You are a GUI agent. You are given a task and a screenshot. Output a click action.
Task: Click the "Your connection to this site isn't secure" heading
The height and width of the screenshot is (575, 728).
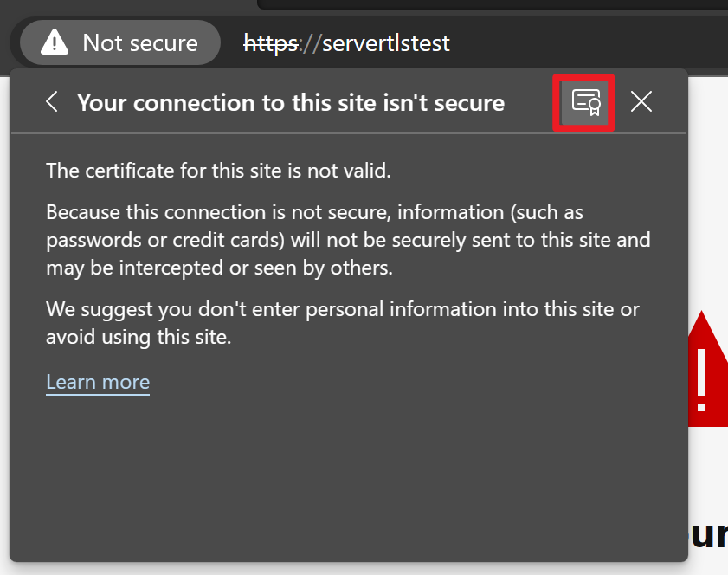290,103
